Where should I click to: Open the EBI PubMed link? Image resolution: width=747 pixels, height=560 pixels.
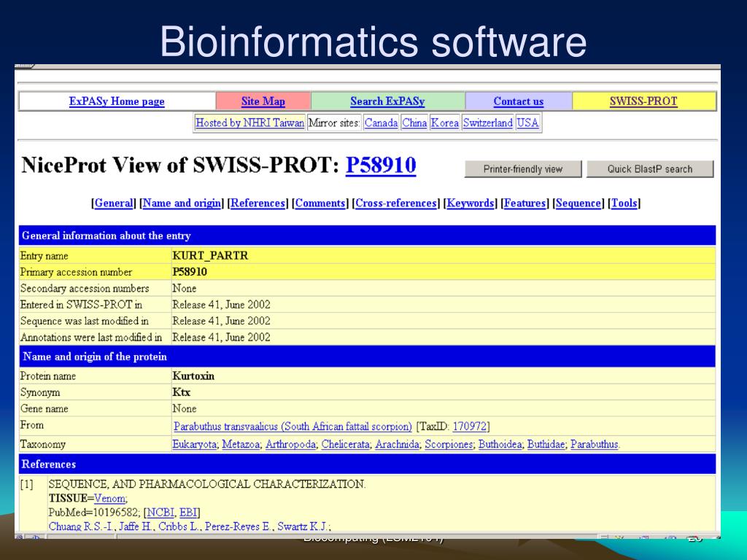(x=188, y=513)
